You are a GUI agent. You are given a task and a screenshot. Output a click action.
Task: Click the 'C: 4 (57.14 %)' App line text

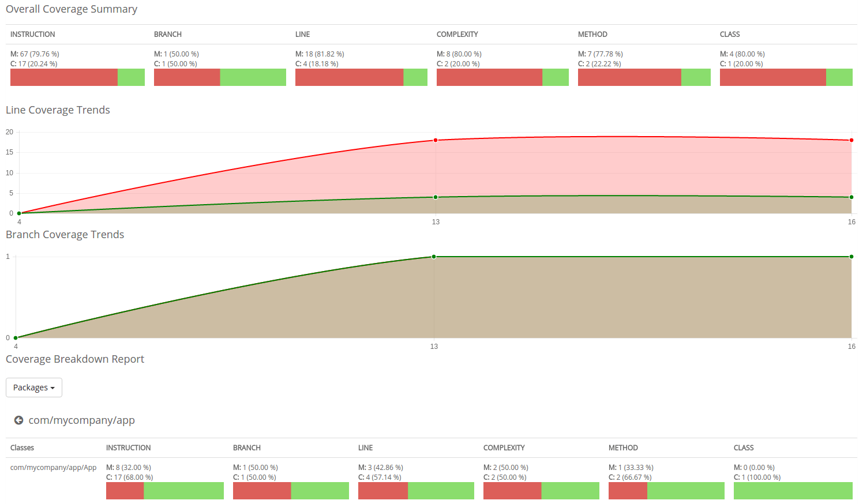pyautogui.click(x=380, y=477)
